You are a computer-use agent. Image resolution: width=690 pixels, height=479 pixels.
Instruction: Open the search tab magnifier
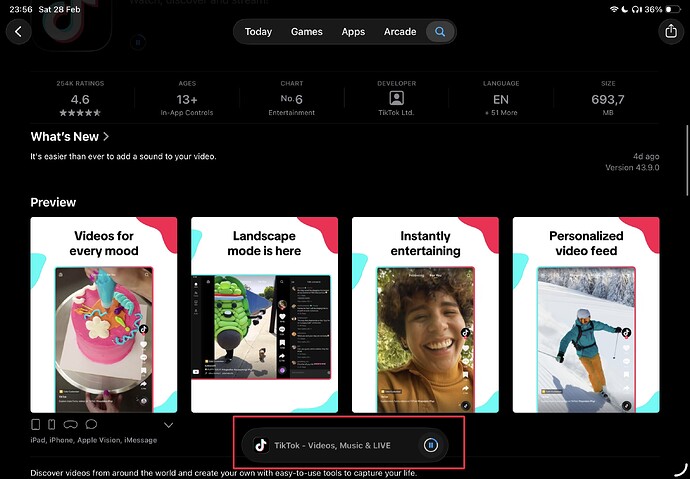tap(440, 32)
